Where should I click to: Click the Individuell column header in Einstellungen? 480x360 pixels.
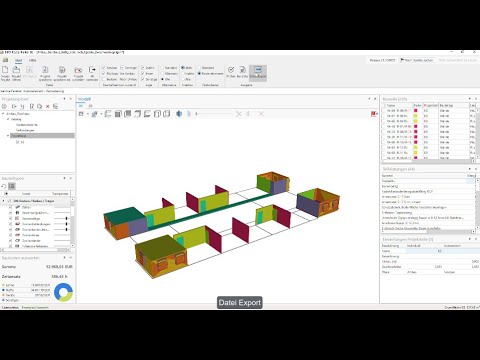414,246
